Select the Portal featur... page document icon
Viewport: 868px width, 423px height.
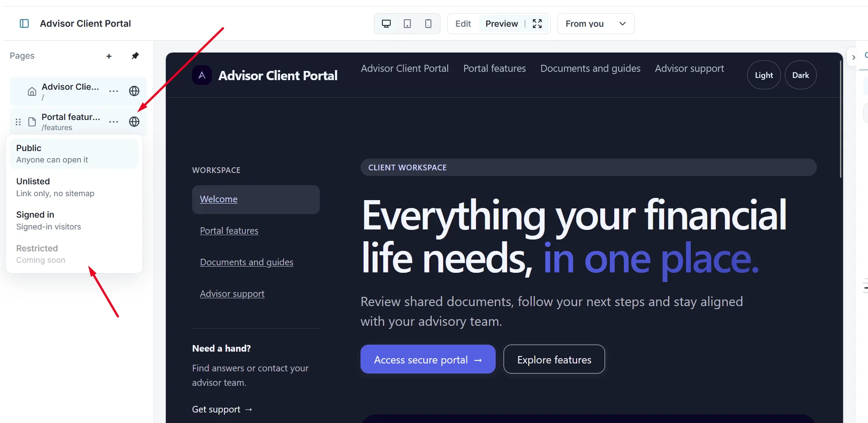pos(32,122)
